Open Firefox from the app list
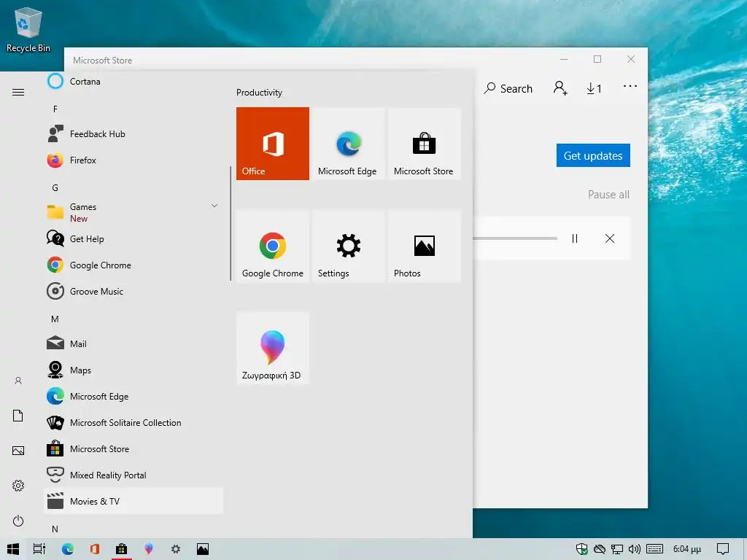 pos(133,160)
